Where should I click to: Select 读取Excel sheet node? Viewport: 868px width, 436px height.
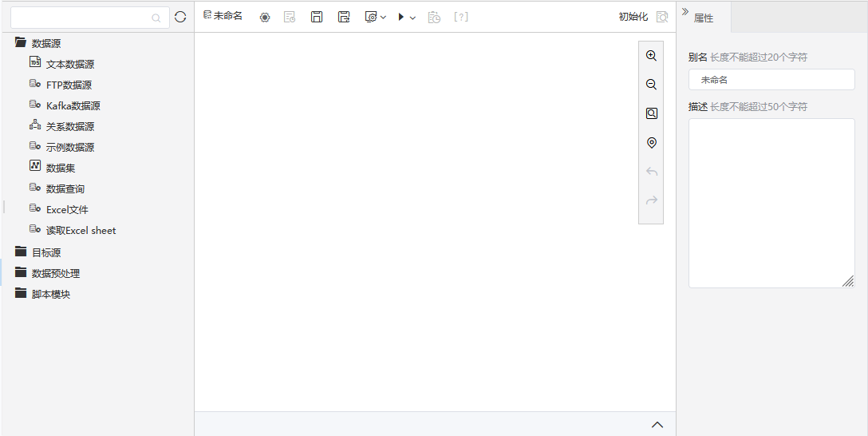pyautogui.click(x=81, y=231)
